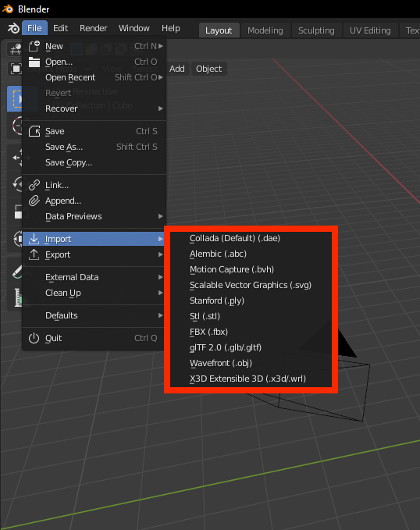The height and width of the screenshot is (530, 420).
Task: Import Alembic (.abc) file
Action: tap(251, 254)
